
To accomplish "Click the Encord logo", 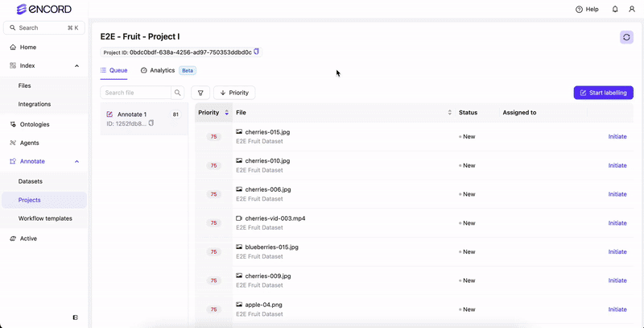I will 44,9.
